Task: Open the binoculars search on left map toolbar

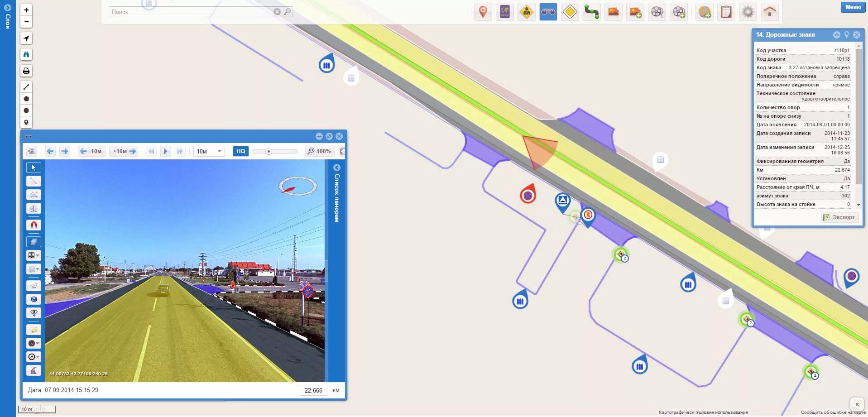Action: tap(26, 54)
